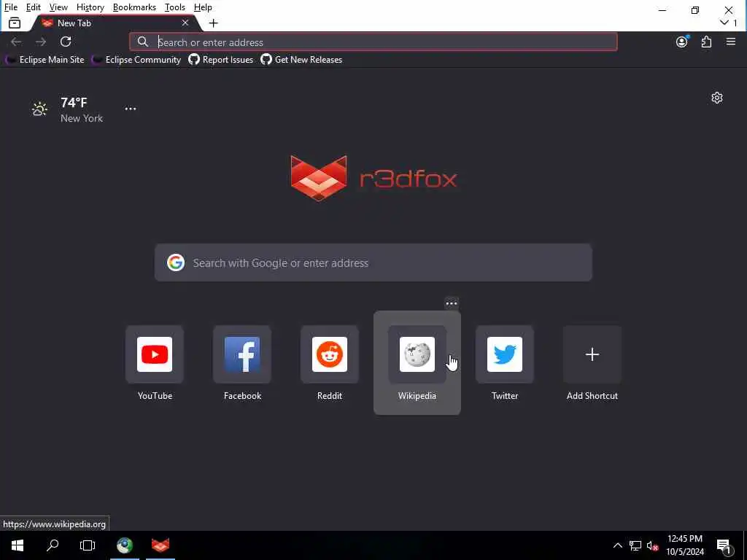Click search icon in address bar
The height and width of the screenshot is (560, 747).
click(x=143, y=42)
